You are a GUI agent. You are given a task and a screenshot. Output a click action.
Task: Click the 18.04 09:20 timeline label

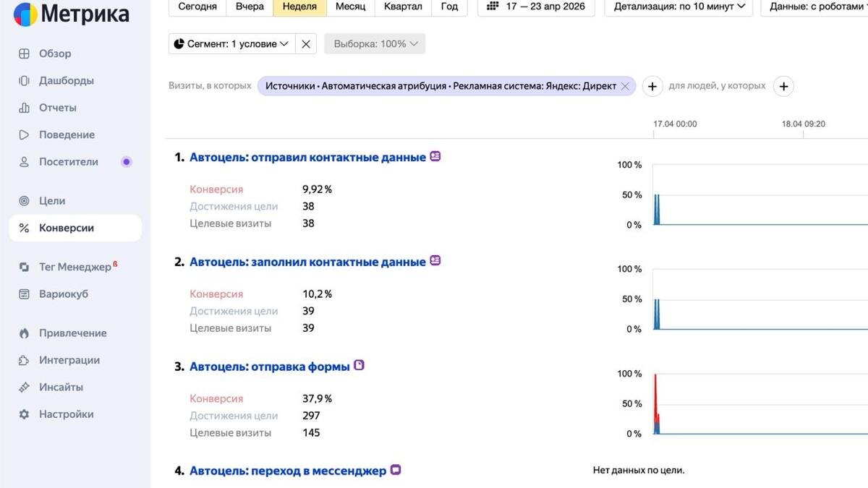804,124
